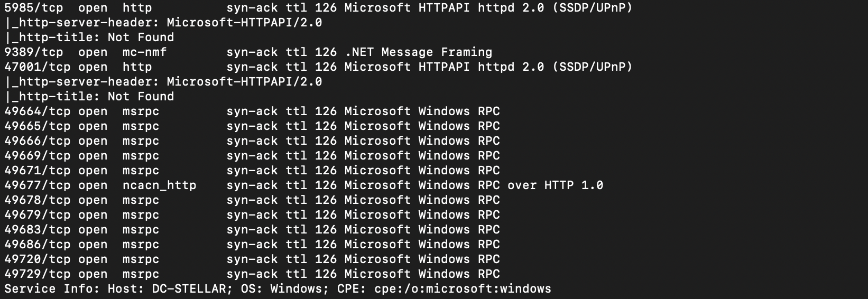
Task: Click the ncacn_http service name
Action: click(x=159, y=185)
